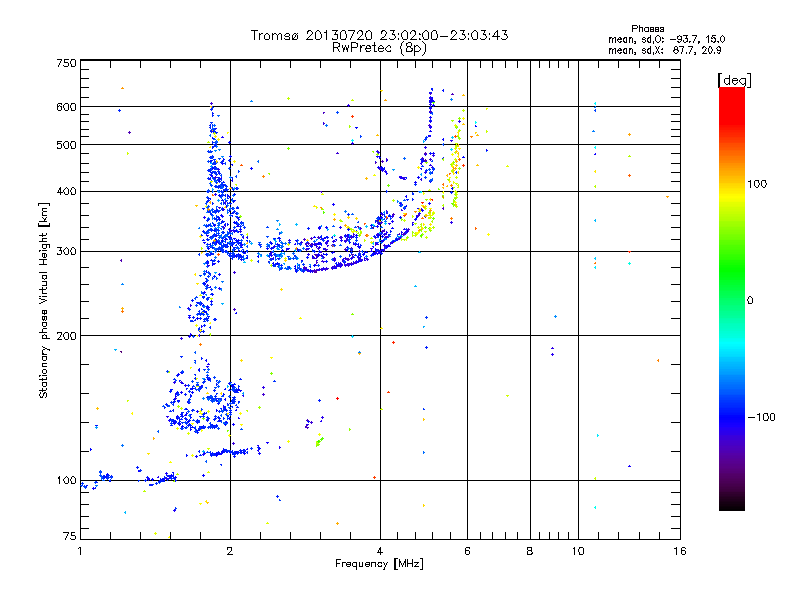Click the frequency axis label "8"

(530, 551)
